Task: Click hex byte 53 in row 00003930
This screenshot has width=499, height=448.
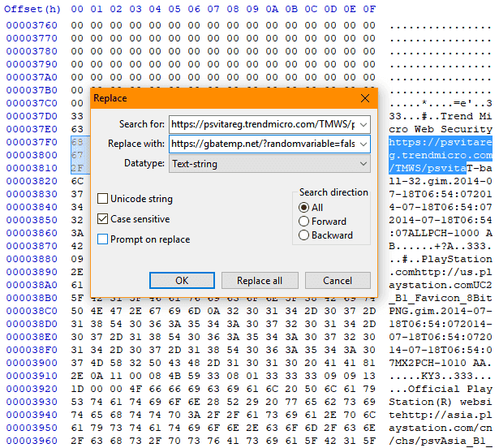Action: point(77,403)
